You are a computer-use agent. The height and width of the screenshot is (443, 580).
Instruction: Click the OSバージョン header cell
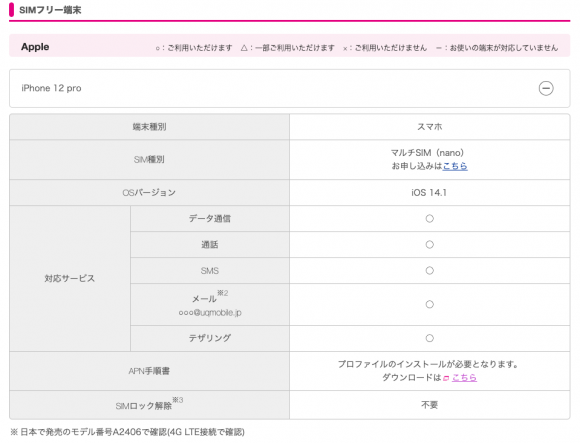[149, 193]
